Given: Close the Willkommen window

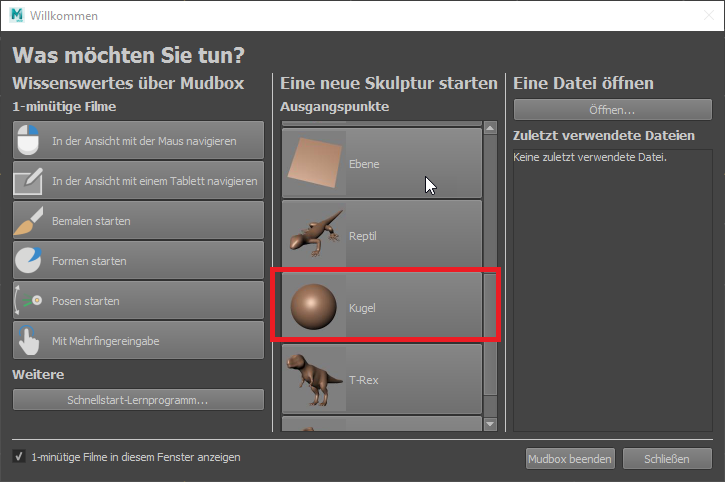Looking at the screenshot, I should click(709, 15).
